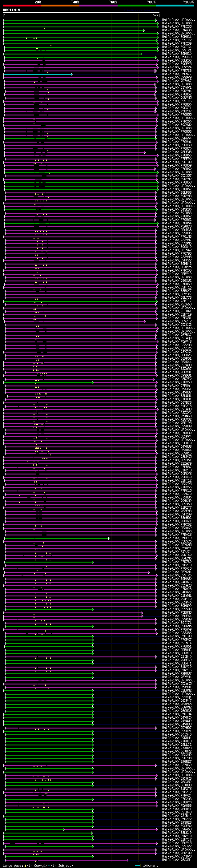Select the UniRef100_A7R024 label

coord(177,796)
